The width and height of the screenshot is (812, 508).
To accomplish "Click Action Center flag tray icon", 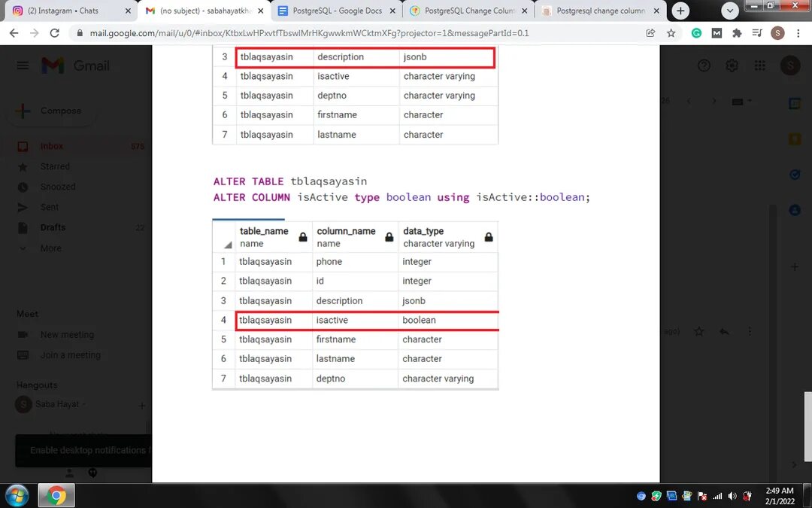I will [702, 496].
